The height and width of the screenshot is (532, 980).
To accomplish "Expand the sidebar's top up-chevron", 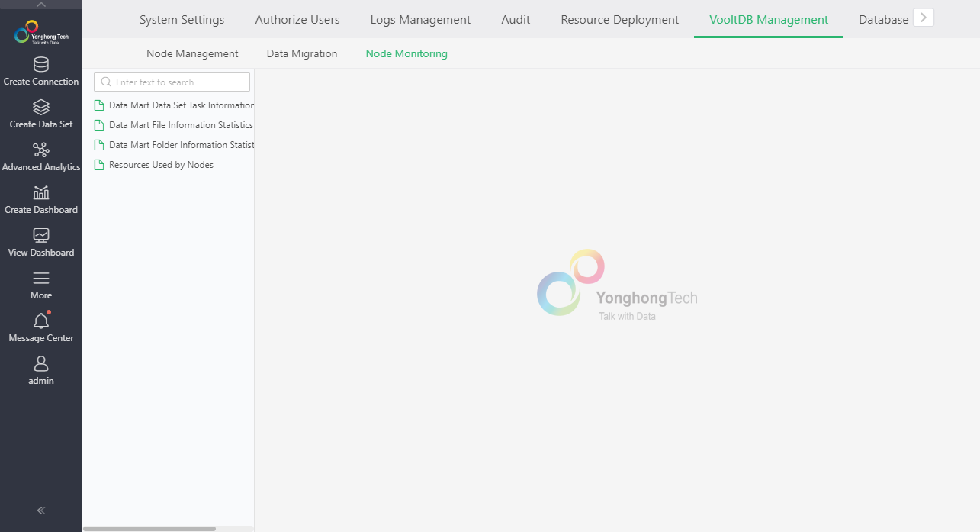I will [x=41, y=5].
